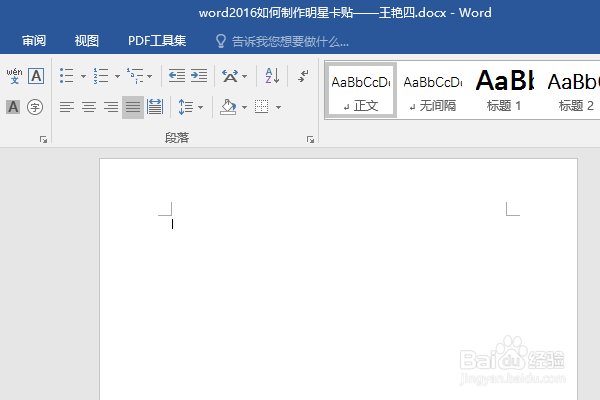Click the lightbulb Tell Me icon
The image size is (600, 400).
221,41
